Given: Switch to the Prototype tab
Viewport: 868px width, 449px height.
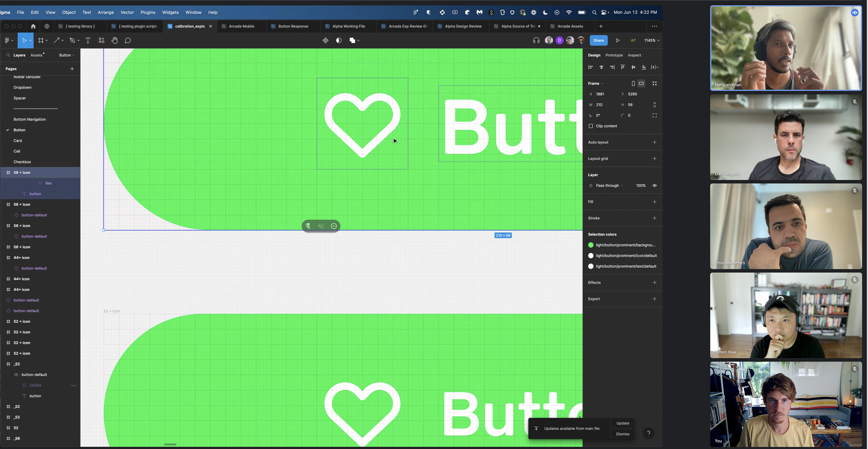Looking at the screenshot, I should point(614,55).
